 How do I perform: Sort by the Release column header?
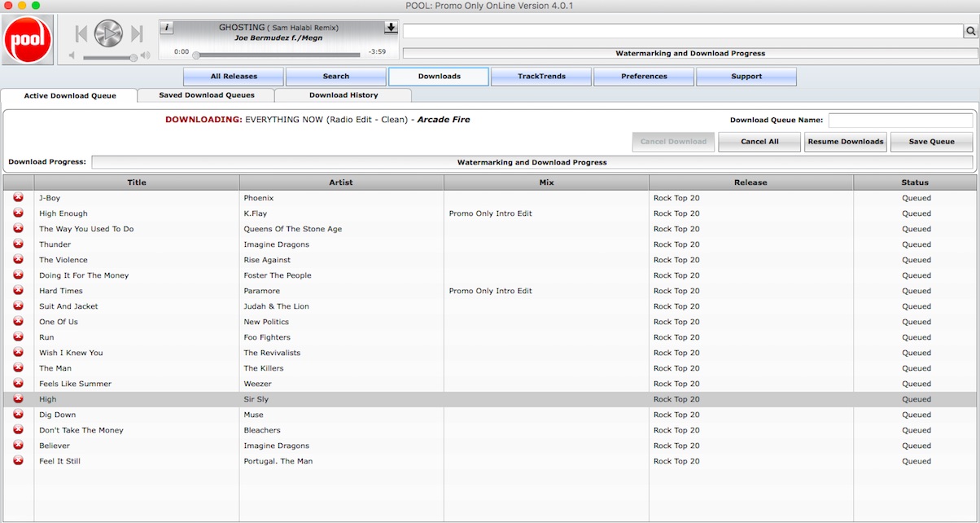pos(750,182)
